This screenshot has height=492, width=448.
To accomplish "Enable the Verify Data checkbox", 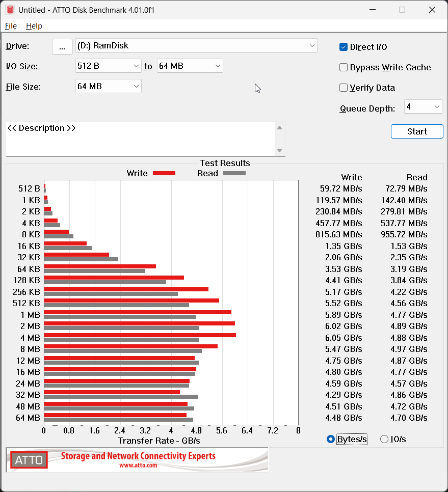I will tap(344, 88).
